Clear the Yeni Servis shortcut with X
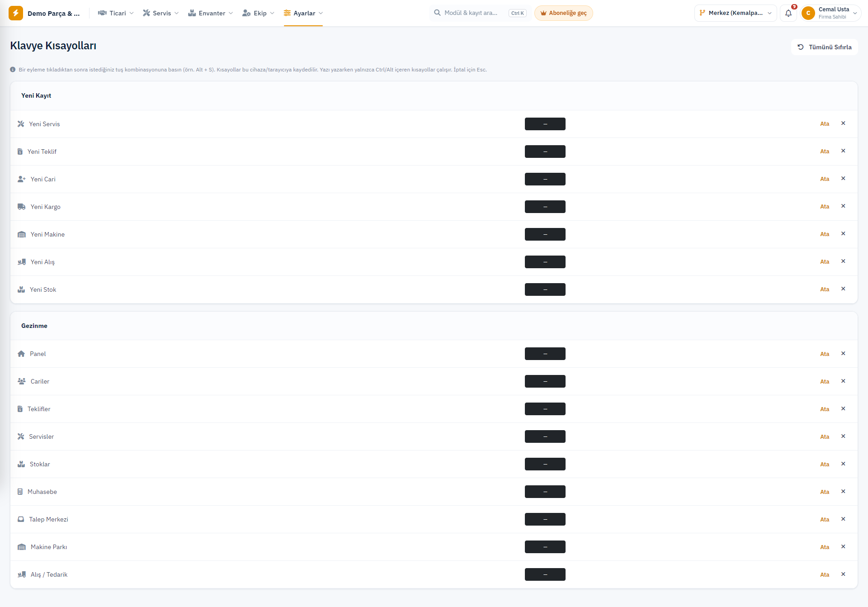Viewport: 868px width, 607px height. [843, 123]
